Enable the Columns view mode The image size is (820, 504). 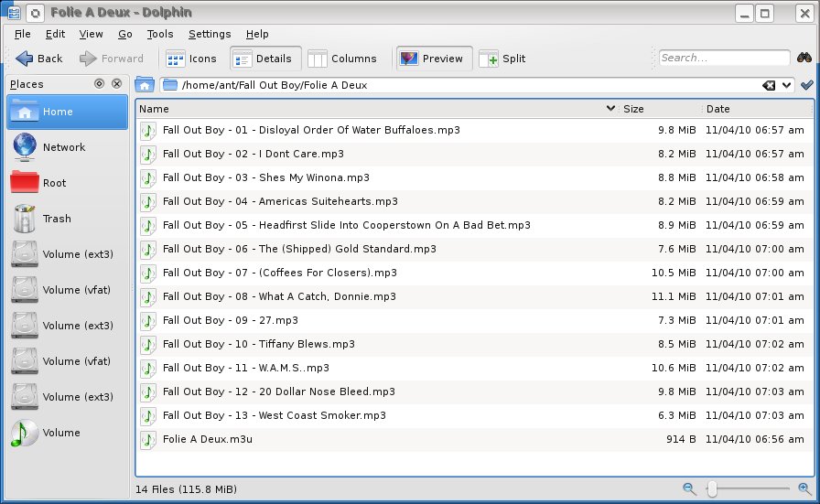(343, 59)
